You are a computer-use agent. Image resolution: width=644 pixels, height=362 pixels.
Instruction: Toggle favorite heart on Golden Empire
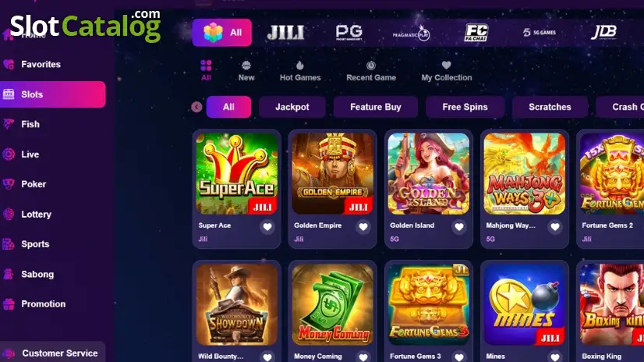(363, 226)
